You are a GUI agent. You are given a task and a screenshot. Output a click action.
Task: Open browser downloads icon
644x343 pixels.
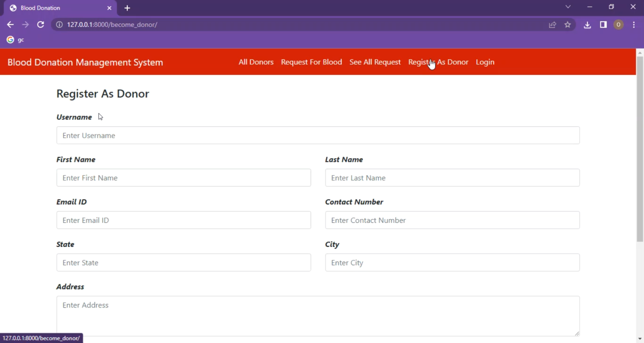pos(587,25)
